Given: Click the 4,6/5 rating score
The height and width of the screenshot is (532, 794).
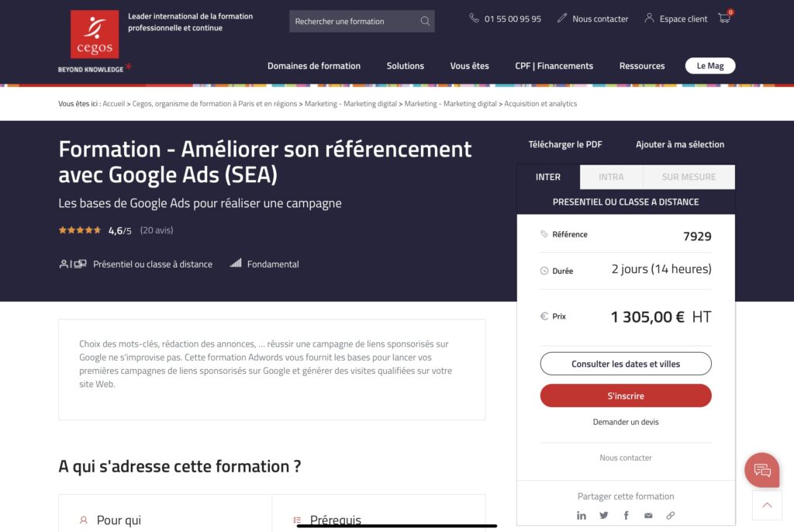Looking at the screenshot, I should coord(120,230).
